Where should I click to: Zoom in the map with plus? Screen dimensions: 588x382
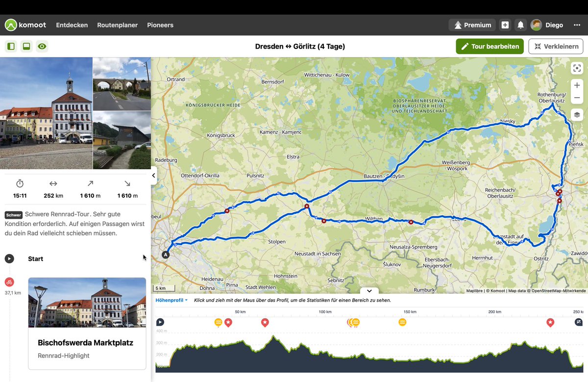point(577,85)
